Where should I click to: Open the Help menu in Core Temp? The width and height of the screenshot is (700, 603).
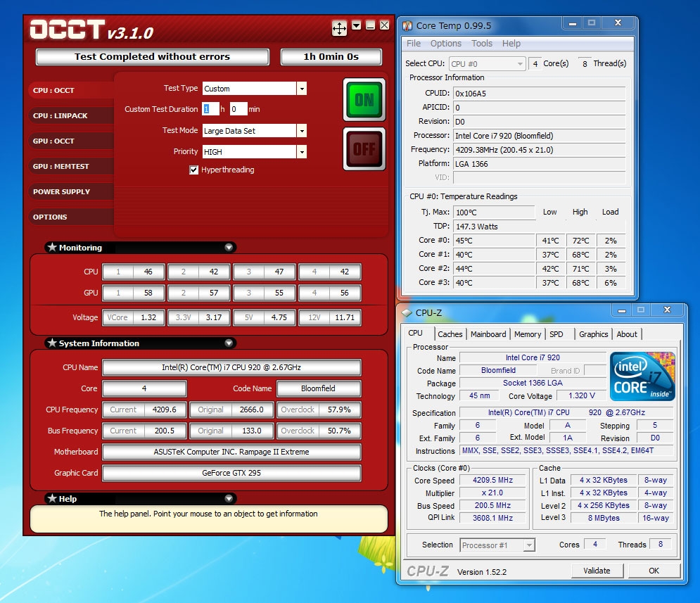tap(511, 44)
